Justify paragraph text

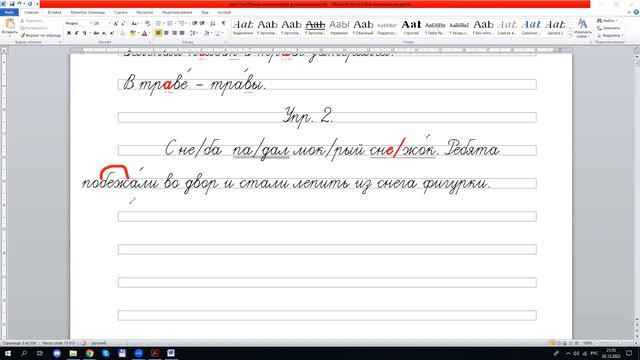click(x=182, y=33)
